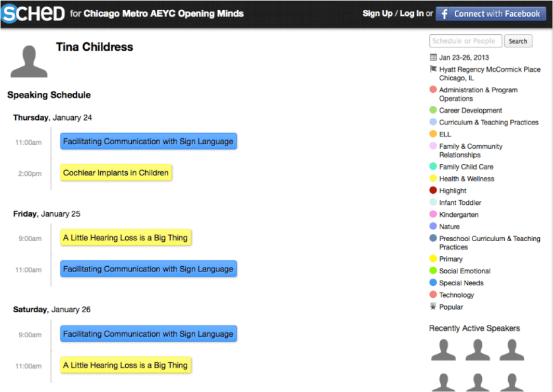Screen dimensions: 553x392
Task: Click the calendar icon beside Jan 23-26
Action: point(433,57)
